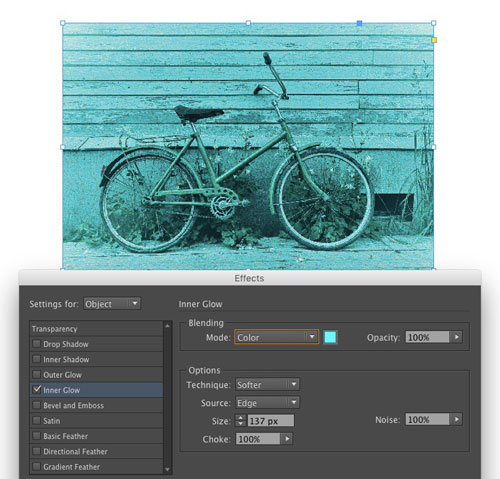Select the Transparency row in effects list
Viewport: 500px width, 479px height.
[96, 329]
